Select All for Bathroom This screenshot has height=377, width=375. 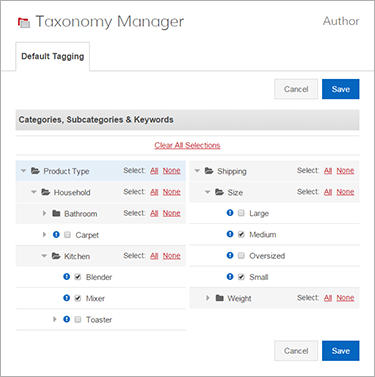[x=154, y=213]
